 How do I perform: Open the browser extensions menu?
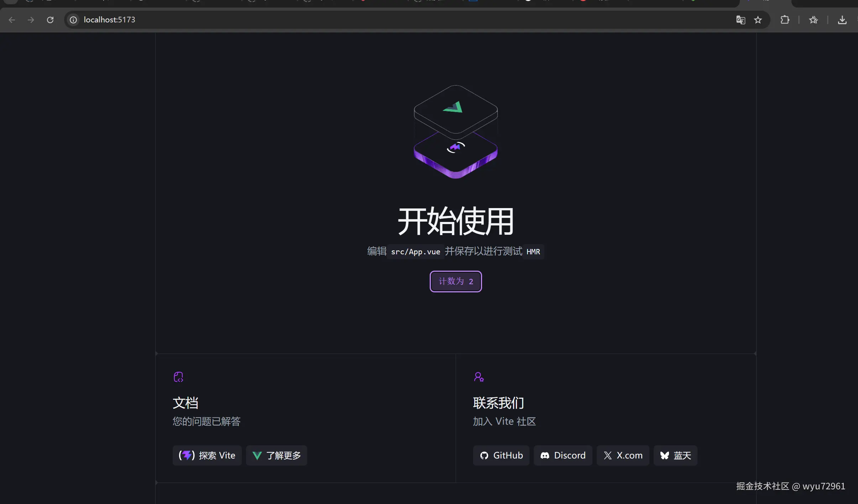(x=785, y=20)
